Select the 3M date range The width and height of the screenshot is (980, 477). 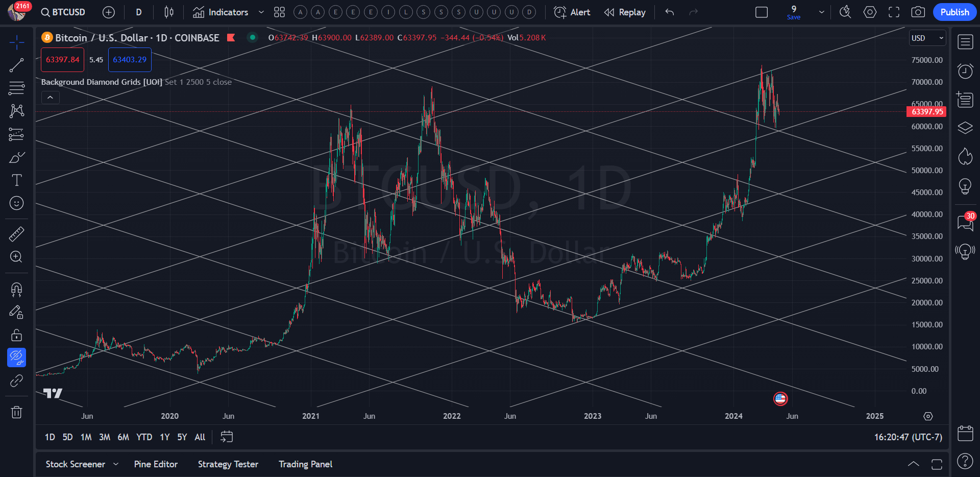(104, 437)
